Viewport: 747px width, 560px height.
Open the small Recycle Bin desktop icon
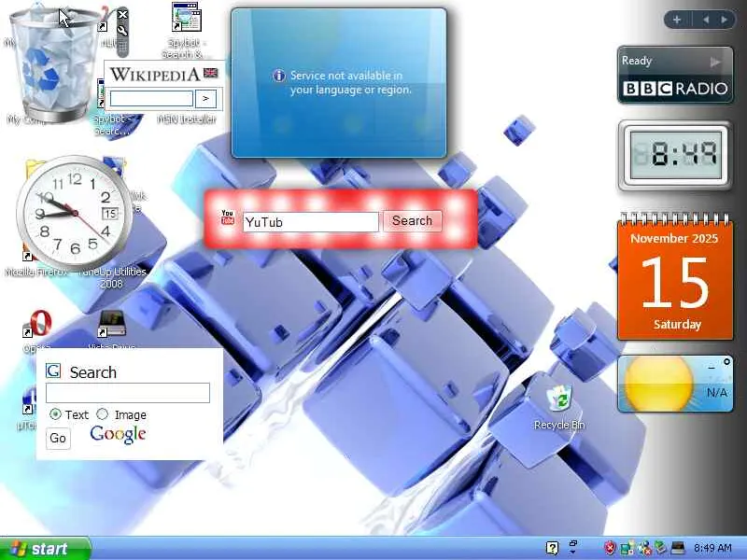[559, 408]
